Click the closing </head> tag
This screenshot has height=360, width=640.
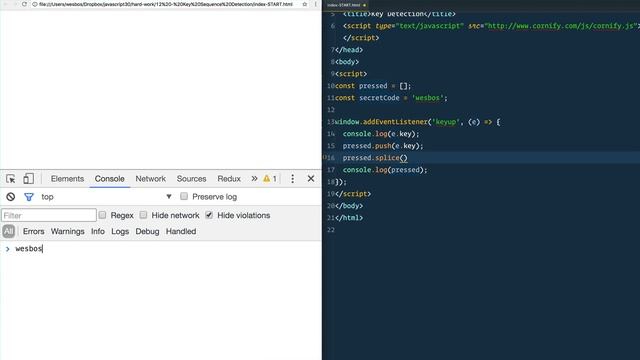click(x=349, y=50)
